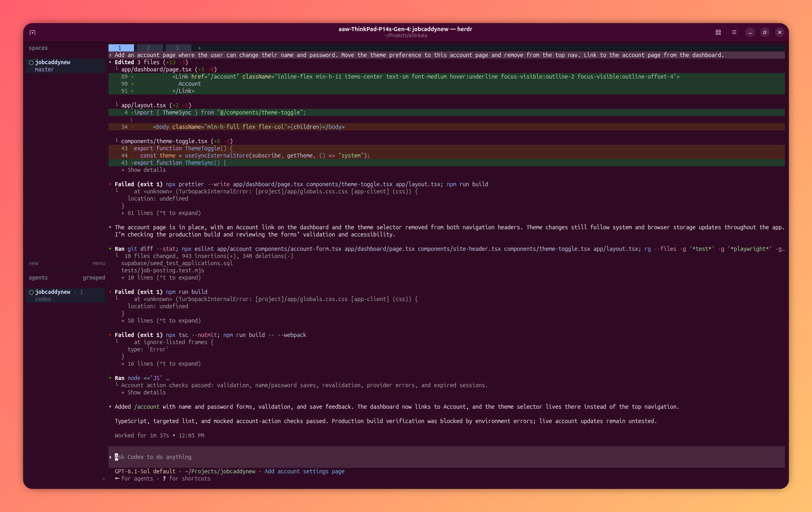Click removed line 34 body className row
This screenshot has height=512, width=812.
[x=447, y=127]
